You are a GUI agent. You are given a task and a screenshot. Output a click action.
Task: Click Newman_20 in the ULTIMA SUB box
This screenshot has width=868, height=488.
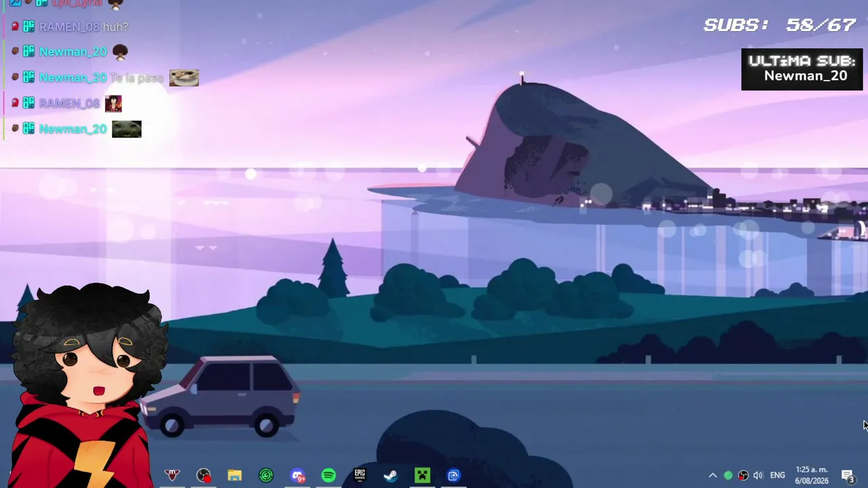click(806, 76)
